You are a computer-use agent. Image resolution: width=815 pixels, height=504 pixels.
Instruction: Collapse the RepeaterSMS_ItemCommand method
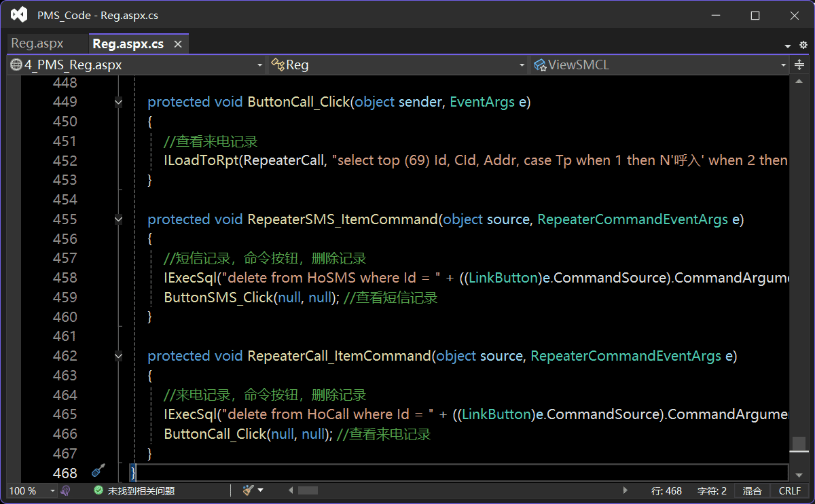[119, 220]
